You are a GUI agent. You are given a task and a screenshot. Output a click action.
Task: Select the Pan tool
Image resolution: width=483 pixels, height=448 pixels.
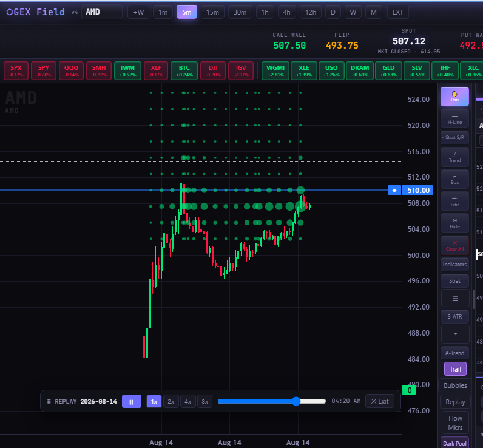click(x=454, y=97)
